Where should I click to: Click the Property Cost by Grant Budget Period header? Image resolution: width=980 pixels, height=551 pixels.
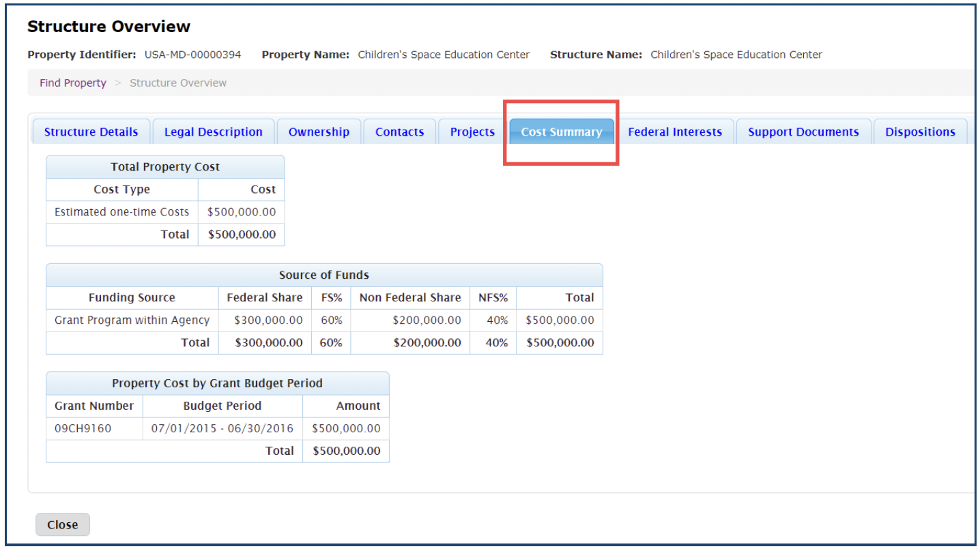pyautogui.click(x=217, y=383)
